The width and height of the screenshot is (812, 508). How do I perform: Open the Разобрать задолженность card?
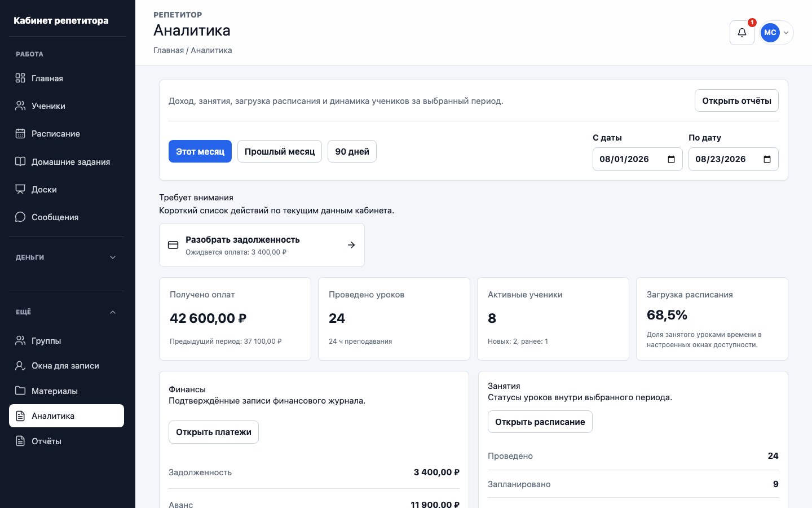[262, 245]
